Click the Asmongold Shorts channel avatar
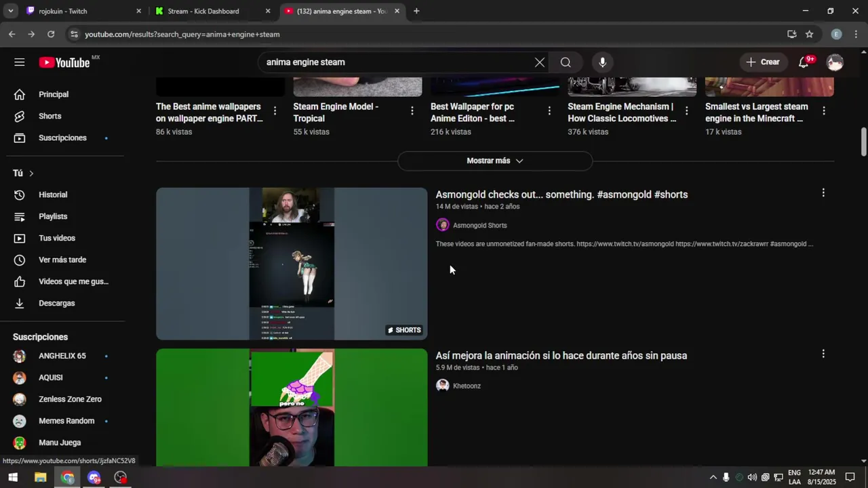Image resolution: width=868 pixels, height=488 pixels. (x=443, y=225)
